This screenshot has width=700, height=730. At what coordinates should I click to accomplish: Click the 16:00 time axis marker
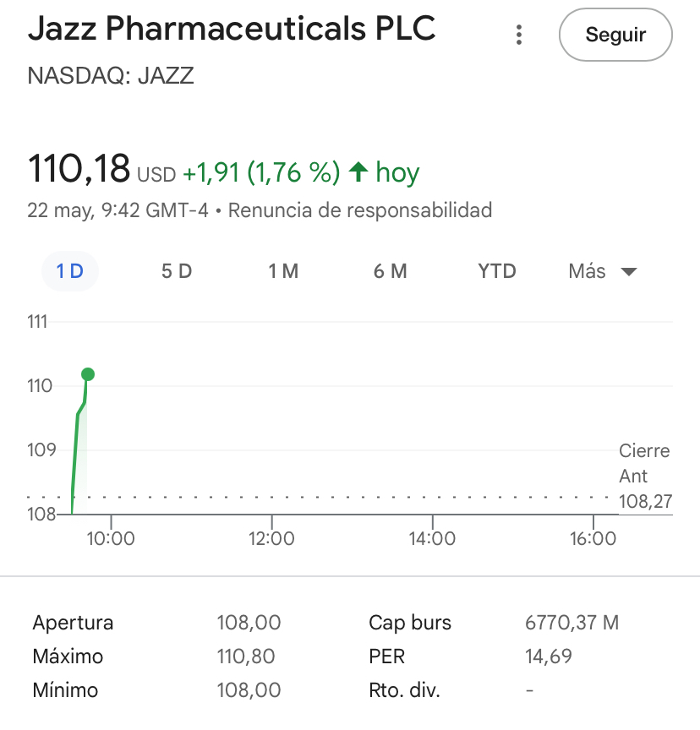click(x=593, y=538)
